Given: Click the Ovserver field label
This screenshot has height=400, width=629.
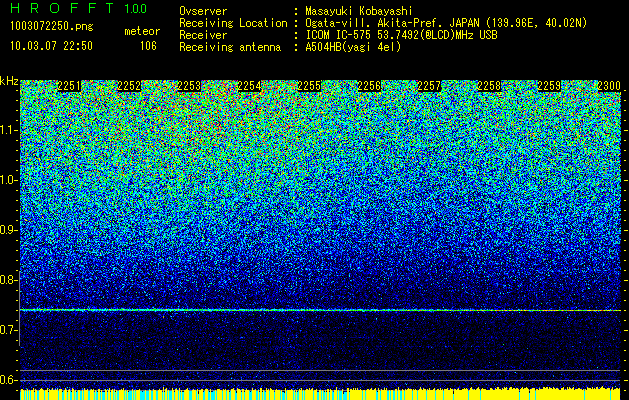Looking at the screenshot, I should (203, 11).
